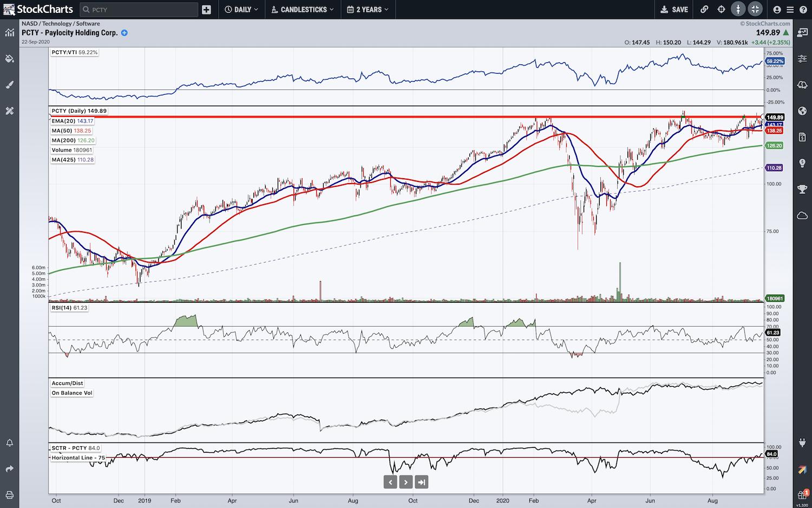Click the StockCharts logo home link

point(38,9)
